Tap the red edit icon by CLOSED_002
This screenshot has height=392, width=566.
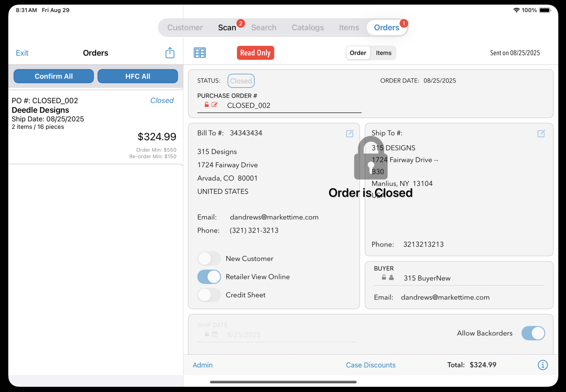pos(214,105)
